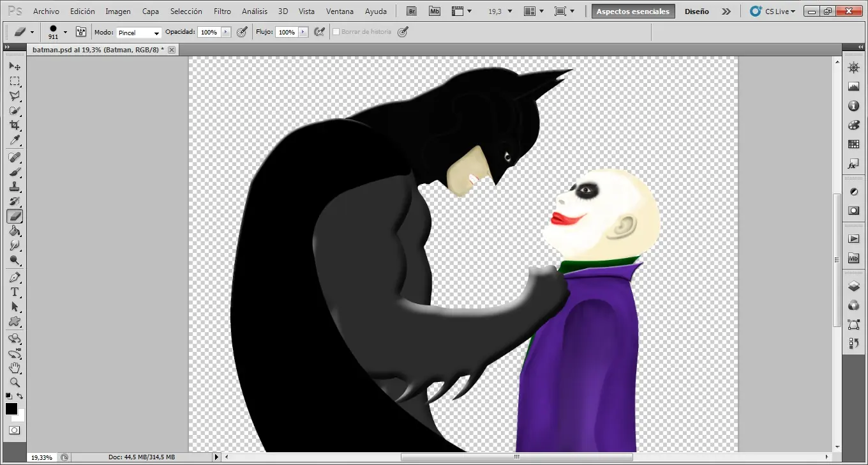Enable the Borrar de historia checkbox
Viewport: 868px width, 465px height.
click(x=336, y=31)
